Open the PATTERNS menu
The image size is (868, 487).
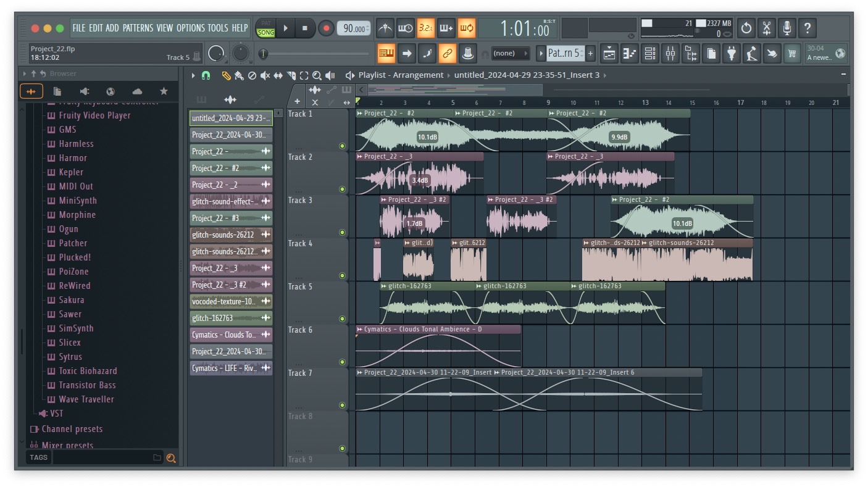point(138,28)
